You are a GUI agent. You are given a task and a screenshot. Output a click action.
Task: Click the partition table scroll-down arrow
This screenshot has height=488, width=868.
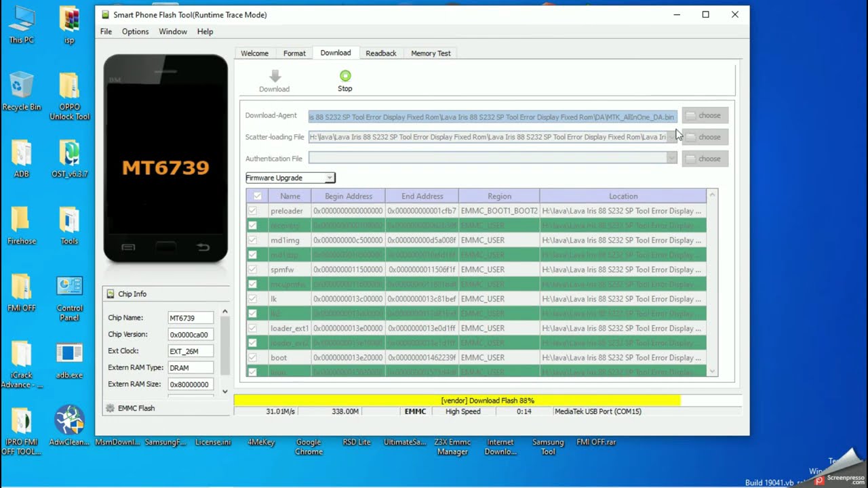tap(712, 371)
